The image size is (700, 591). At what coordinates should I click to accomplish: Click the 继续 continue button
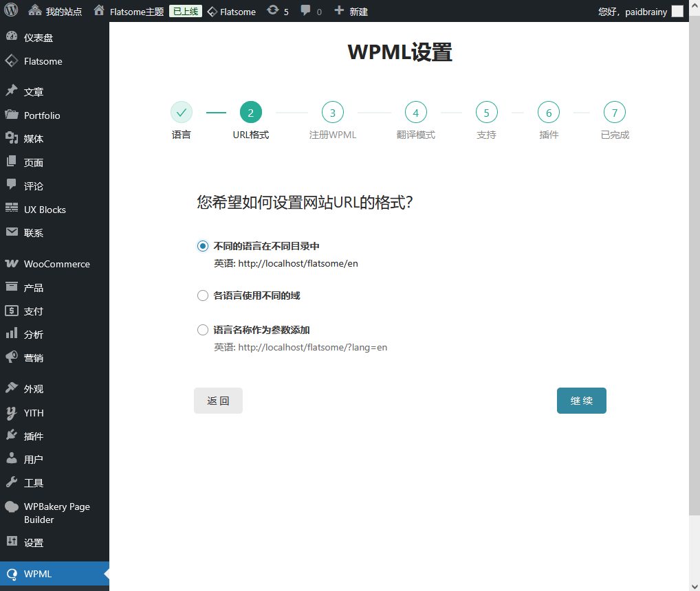[x=582, y=401]
